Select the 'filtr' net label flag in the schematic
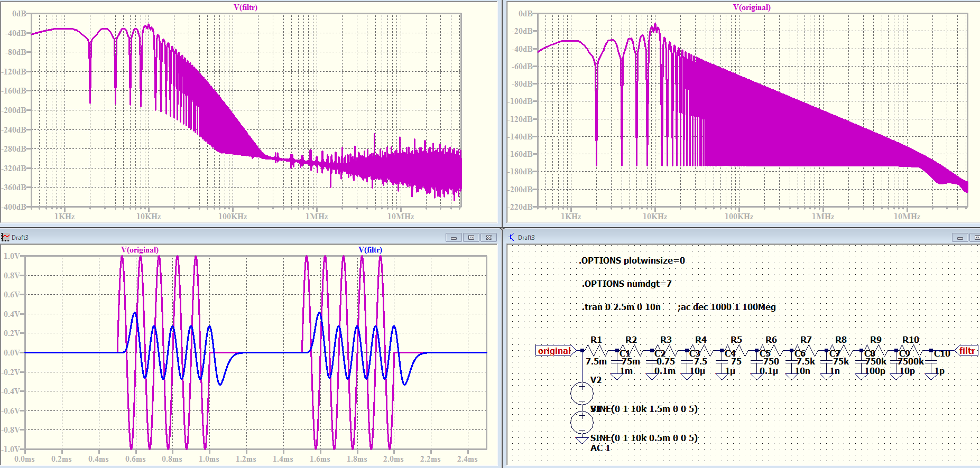The height and width of the screenshot is (468, 980). point(966,351)
